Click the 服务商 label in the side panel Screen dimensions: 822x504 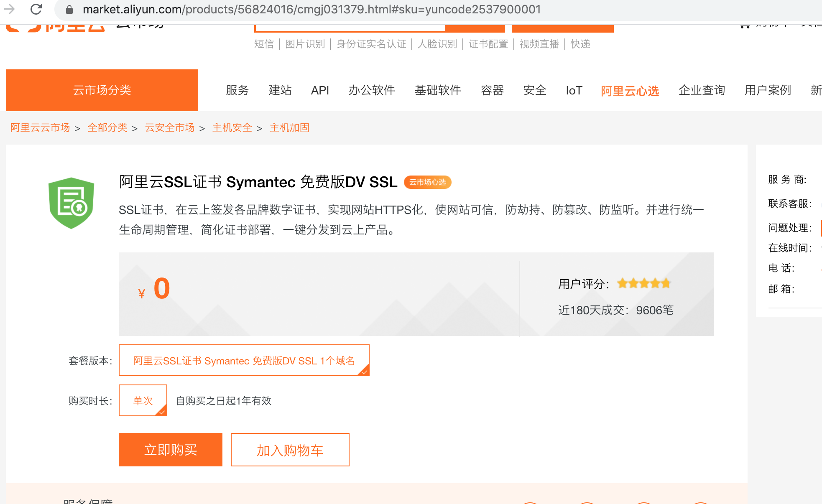pyautogui.click(x=787, y=180)
